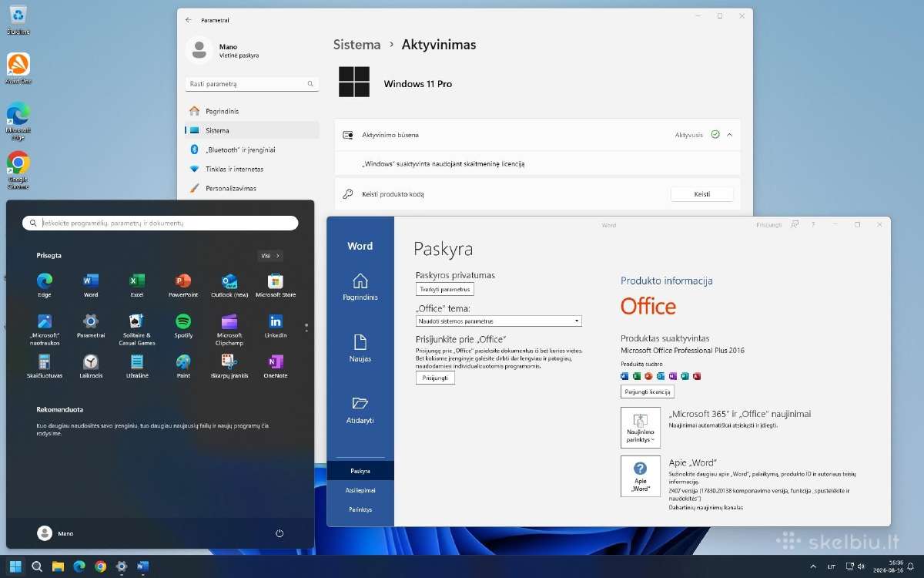
Task: Click the power icon in Start menu
Action: point(280,533)
